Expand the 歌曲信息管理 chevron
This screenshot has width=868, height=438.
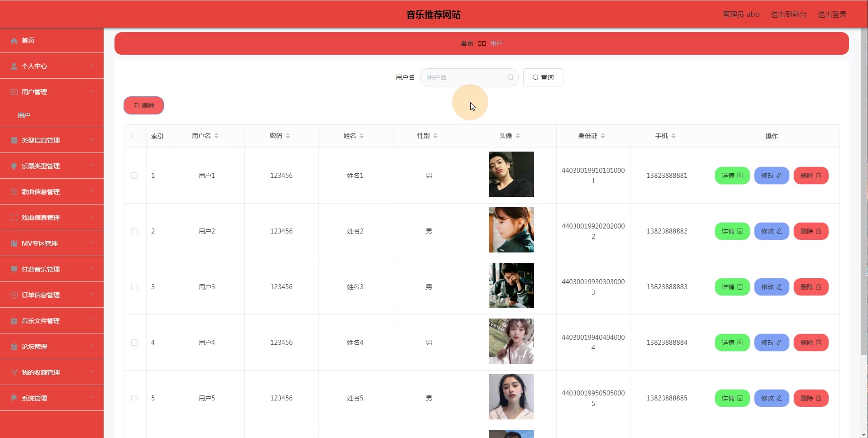pyautogui.click(x=92, y=191)
